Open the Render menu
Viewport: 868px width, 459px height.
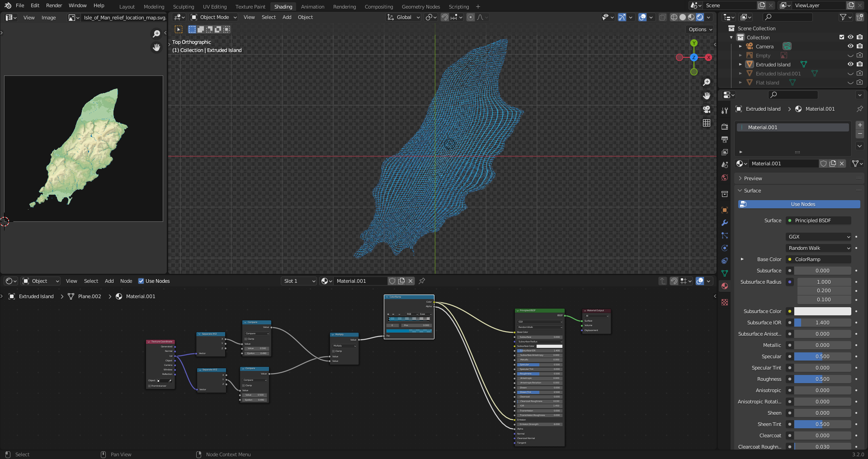54,5
